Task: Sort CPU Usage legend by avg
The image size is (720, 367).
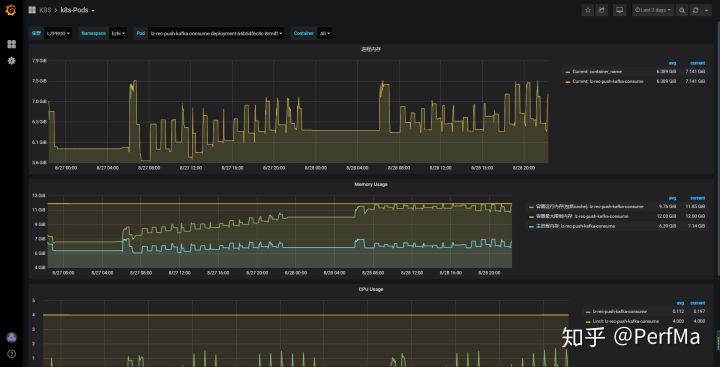Action: click(x=680, y=303)
